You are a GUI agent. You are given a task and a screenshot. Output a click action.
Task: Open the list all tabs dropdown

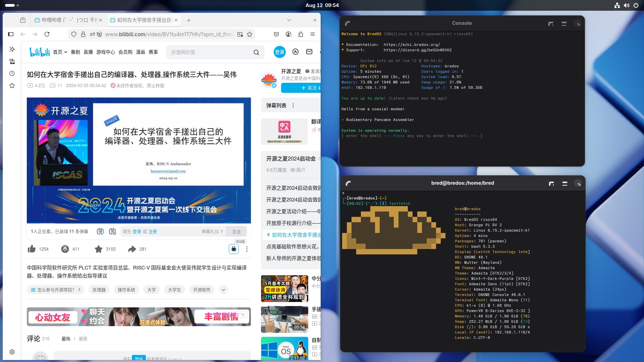tap(289, 20)
